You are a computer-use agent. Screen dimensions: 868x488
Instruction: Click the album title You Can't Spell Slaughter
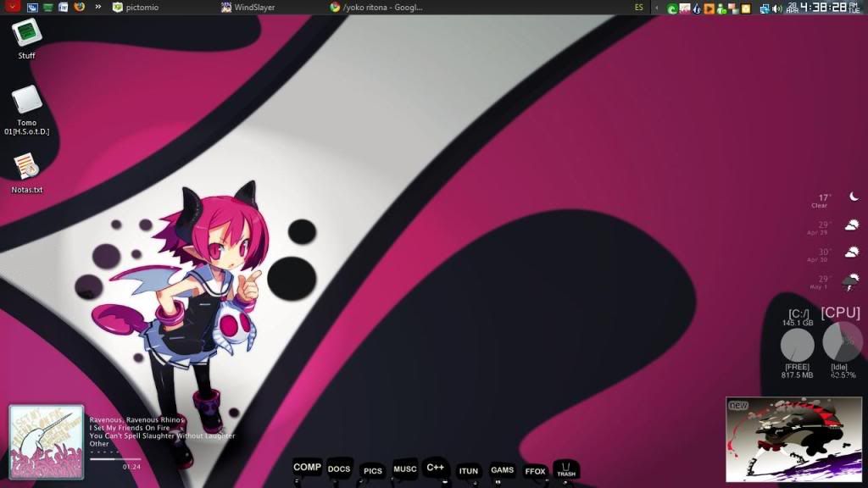pos(162,436)
